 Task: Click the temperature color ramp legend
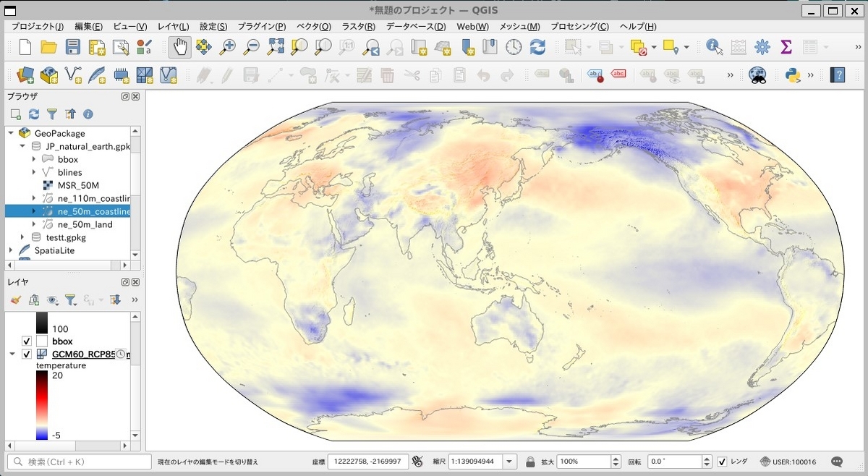(x=42, y=405)
